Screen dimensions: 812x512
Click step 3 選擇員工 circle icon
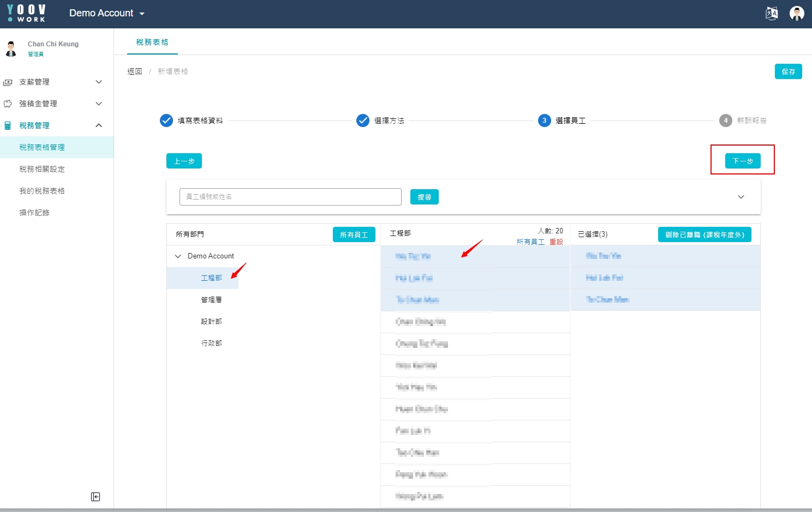pyautogui.click(x=544, y=121)
